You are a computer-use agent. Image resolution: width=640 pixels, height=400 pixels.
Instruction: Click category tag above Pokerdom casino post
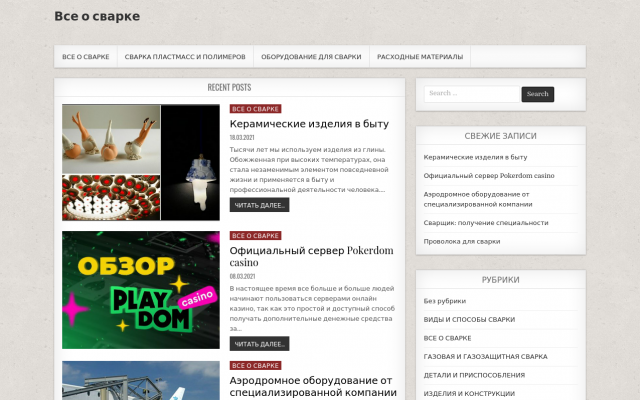click(x=255, y=236)
